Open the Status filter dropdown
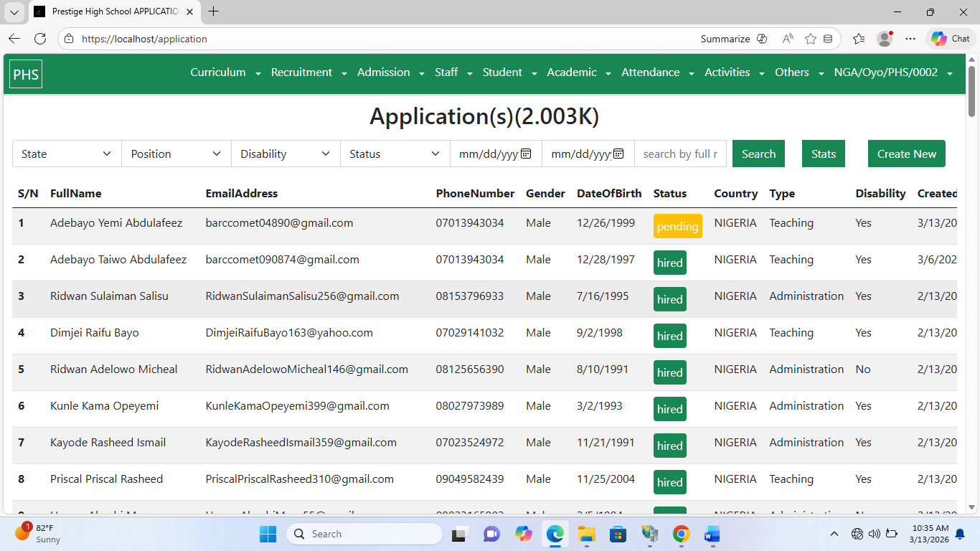Screen dimensions: 980x551 (x=395, y=154)
